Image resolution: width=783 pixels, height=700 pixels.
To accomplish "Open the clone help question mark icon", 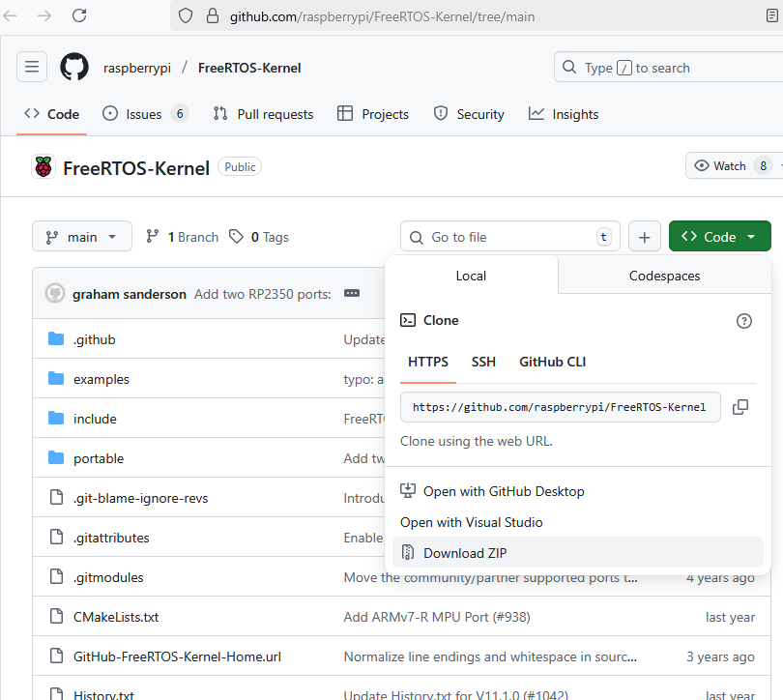I will (742, 320).
